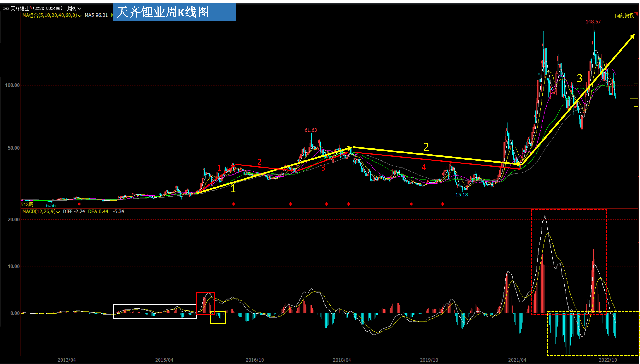
Task: Click the leftmost red diamond event marker
Action: tap(79, 204)
